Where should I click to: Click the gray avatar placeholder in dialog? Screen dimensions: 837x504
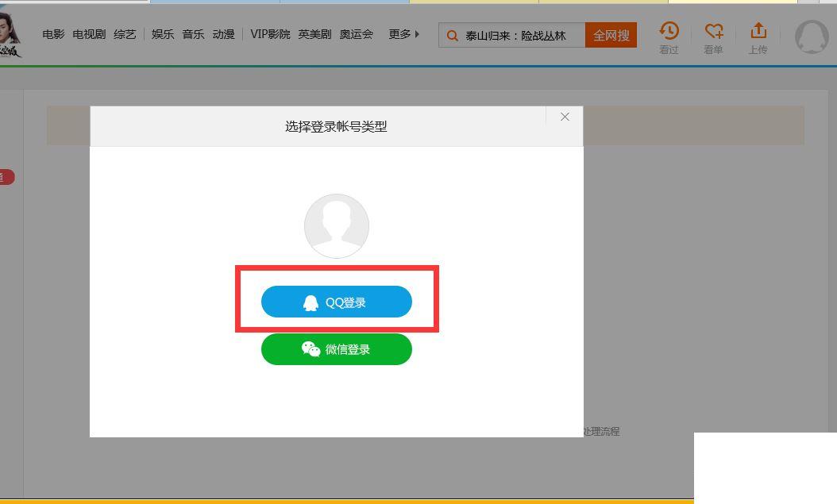click(336, 225)
